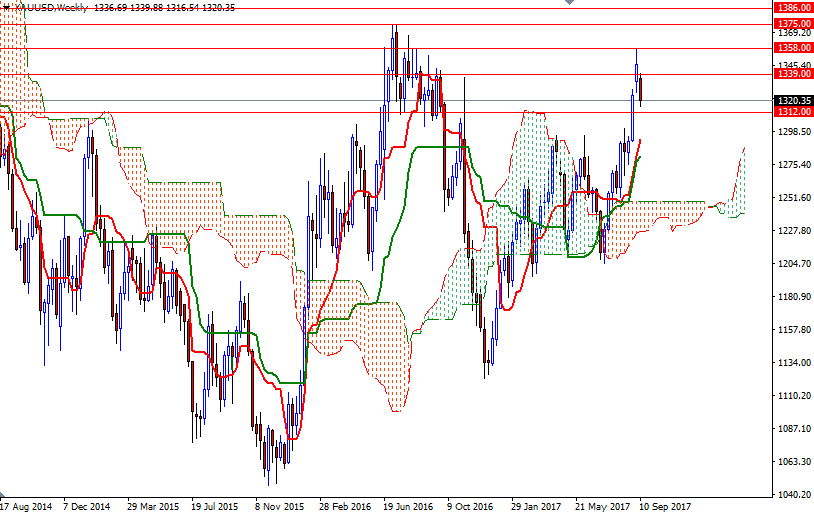This screenshot has height=514, width=814.
Task: Click the 1204.70 value on price axis
Action: [792, 264]
